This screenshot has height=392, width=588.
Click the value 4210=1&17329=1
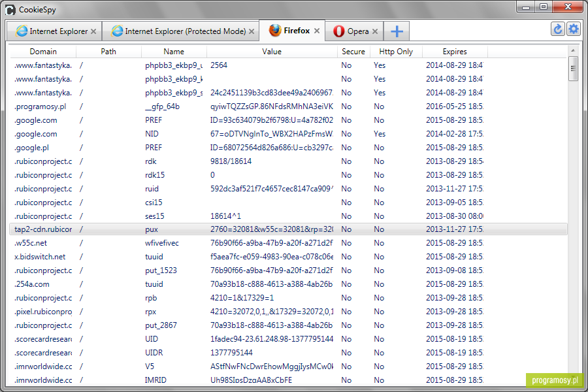click(x=242, y=298)
